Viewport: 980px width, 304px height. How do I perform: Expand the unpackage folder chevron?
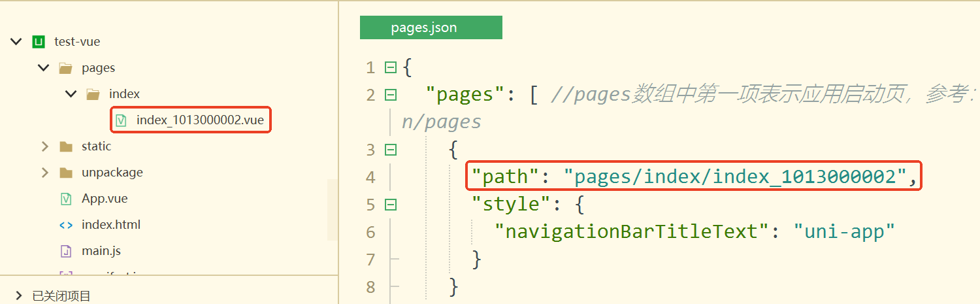44,173
